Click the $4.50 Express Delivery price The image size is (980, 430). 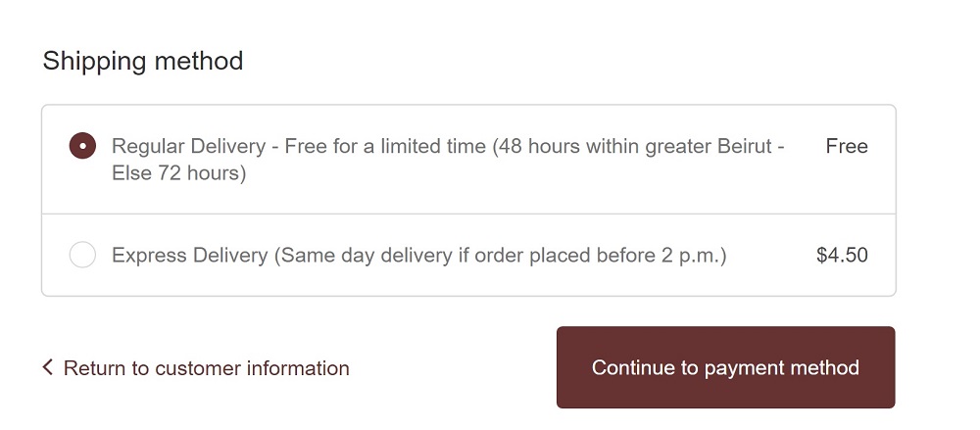[842, 256]
